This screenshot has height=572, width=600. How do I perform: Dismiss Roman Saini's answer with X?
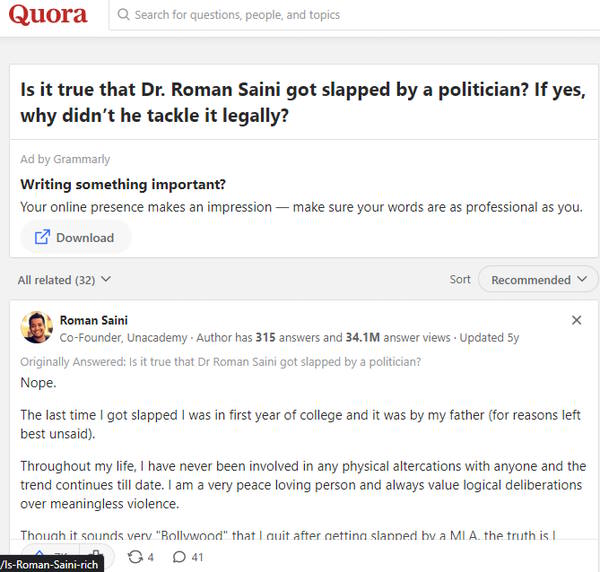(576, 320)
